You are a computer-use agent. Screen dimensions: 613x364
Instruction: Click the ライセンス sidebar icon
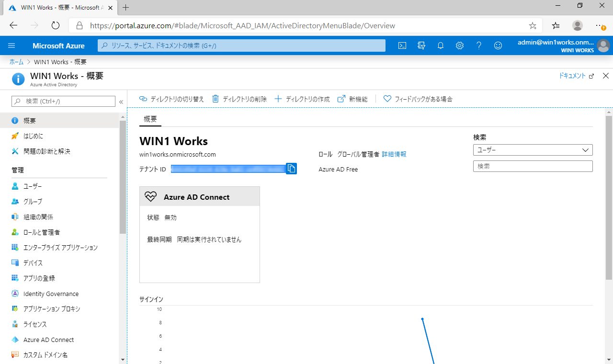tap(15, 324)
